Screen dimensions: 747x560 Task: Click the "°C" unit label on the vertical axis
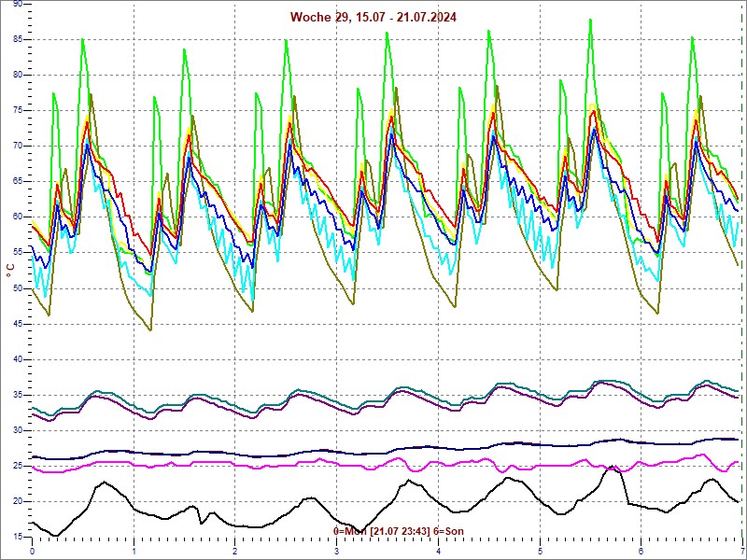(x=10, y=271)
